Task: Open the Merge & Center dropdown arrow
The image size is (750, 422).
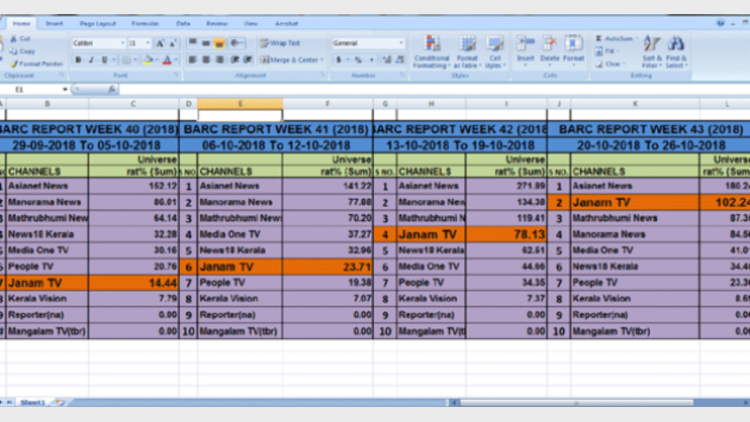Action: pos(322,60)
